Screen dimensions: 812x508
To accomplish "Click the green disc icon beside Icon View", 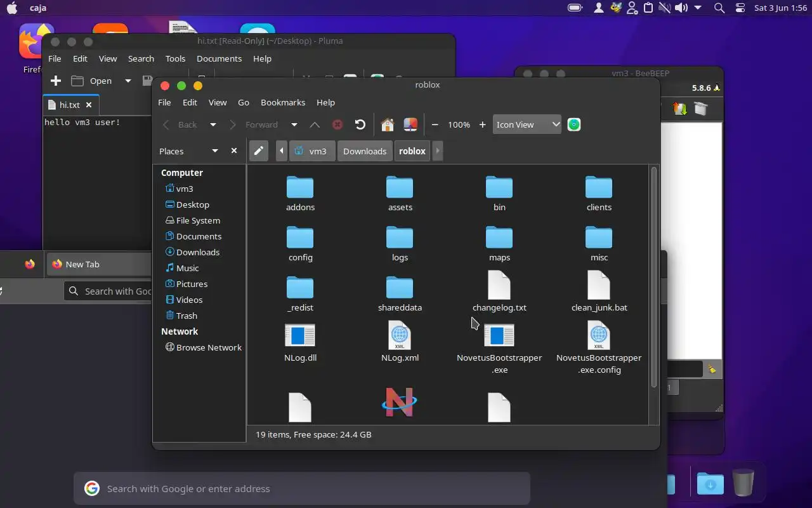I will click(574, 124).
